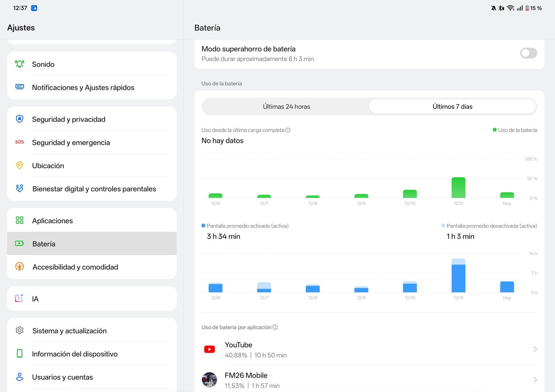The width and height of the screenshot is (555, 392).
Task: Switch to Últimas 24 horas tab
Action: coord(286,107)
